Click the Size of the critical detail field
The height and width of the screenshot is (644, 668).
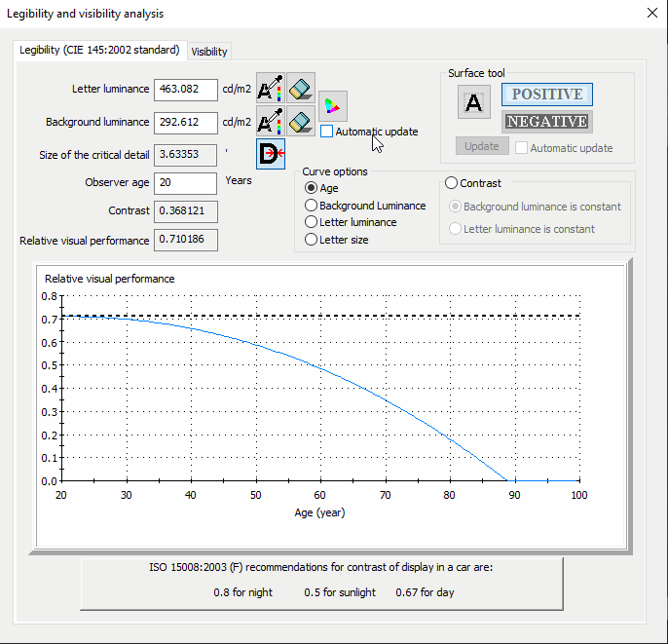pyautogui.click(x=185, y=155)
